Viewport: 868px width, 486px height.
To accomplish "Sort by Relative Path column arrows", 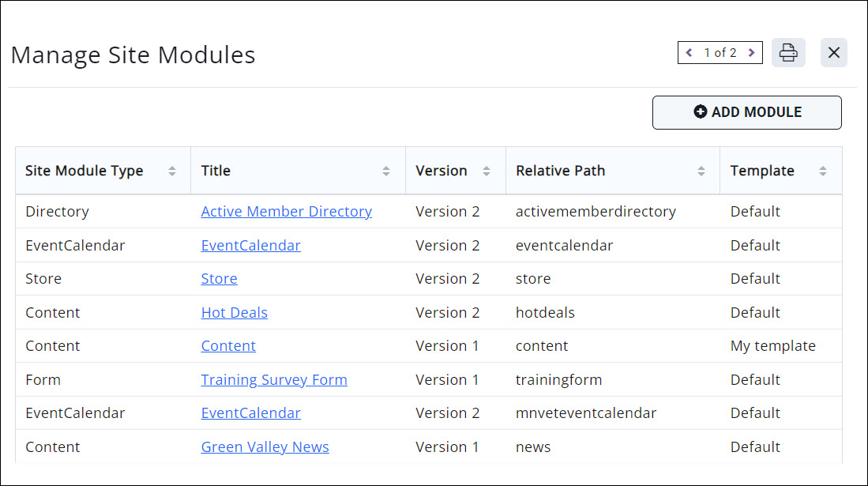I will point(701,171).
